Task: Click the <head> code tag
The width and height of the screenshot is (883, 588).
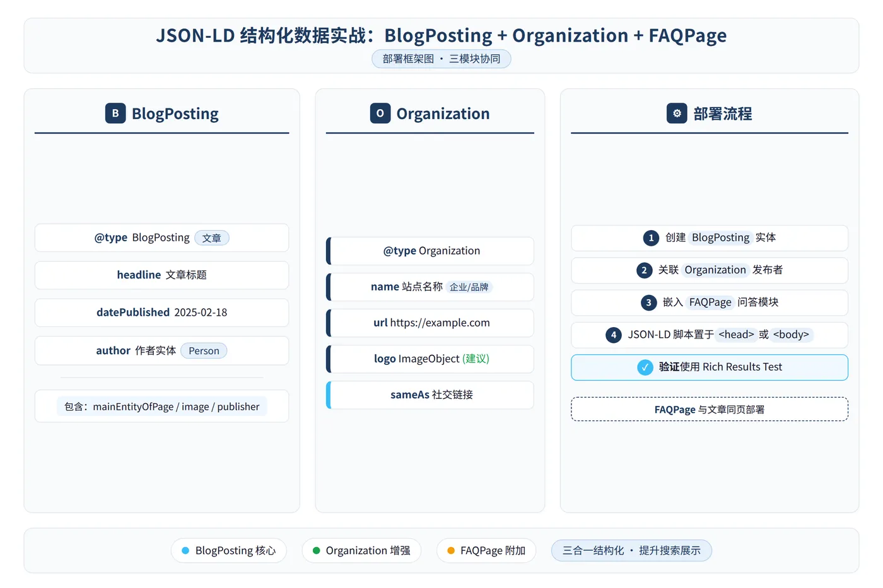Action: pos(737,335)
